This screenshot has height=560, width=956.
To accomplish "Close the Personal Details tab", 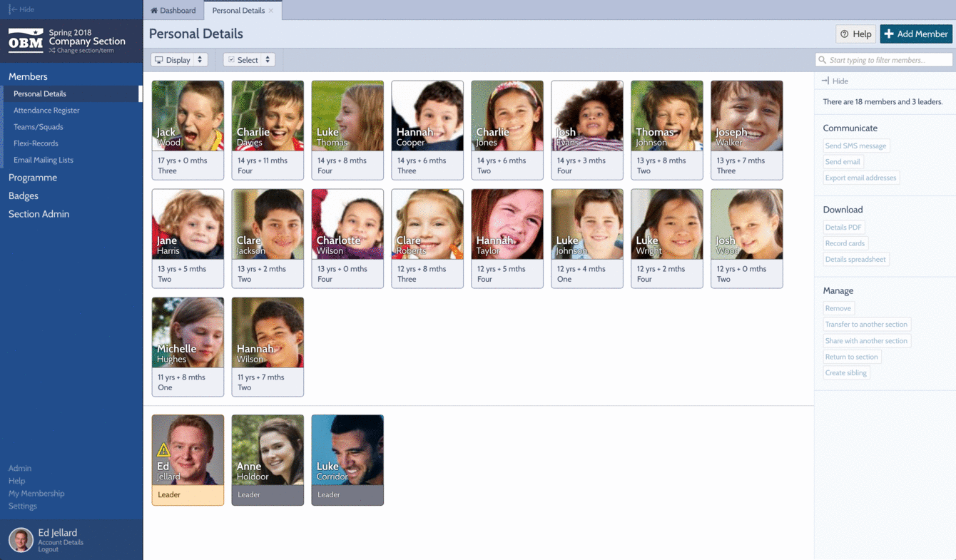I will (271, 11).
